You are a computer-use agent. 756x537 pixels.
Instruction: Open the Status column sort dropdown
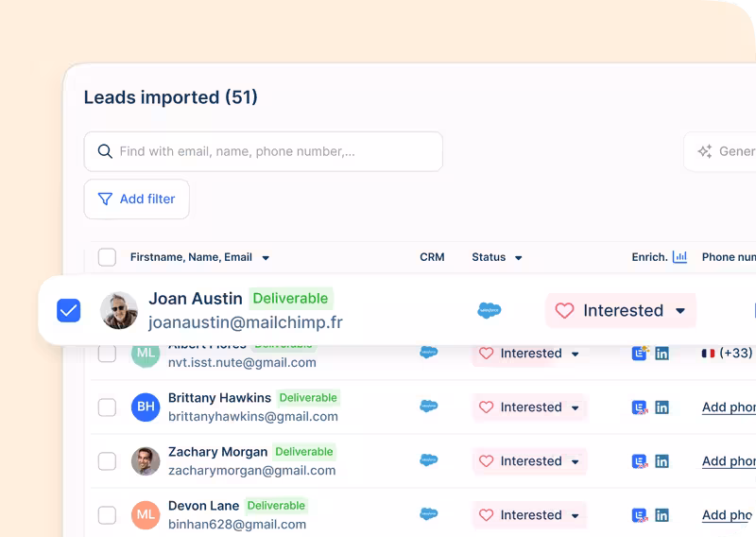(x=518, y=258)
